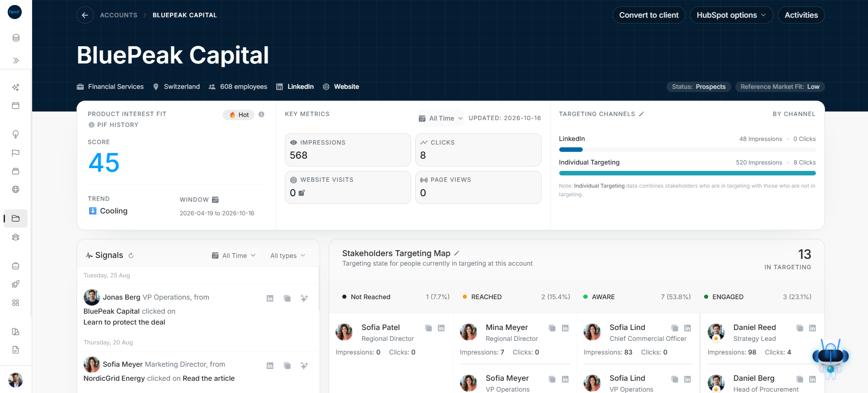Click the user avatar in sidebar

16,380
